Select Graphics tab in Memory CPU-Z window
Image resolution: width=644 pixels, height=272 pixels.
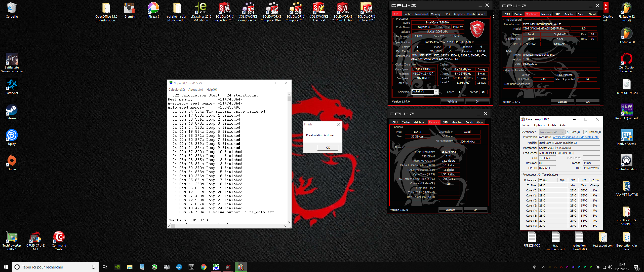[457, 122]
